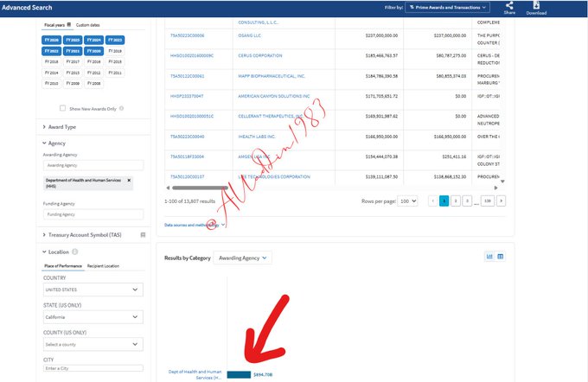The height and width of the screenshot is (382, 588).
Task: Go to the next results page arrow
Action: (501, 201)
